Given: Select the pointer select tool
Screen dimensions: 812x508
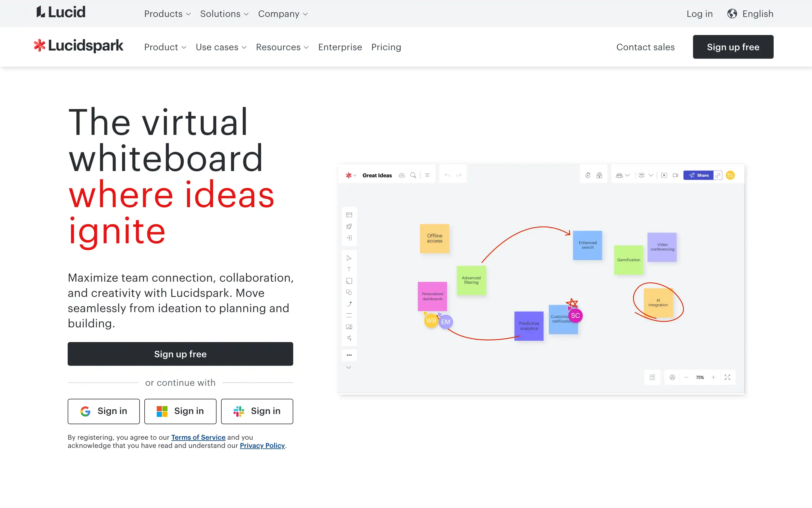Looking at the screenshot, I should (x=349, y=258).
